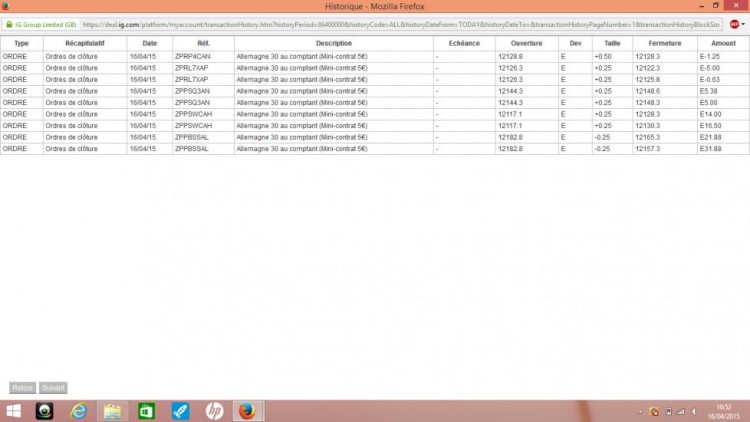Click the Adblock Plus toolbar icon
Screen dimensions: 750x422
(734, 24)
